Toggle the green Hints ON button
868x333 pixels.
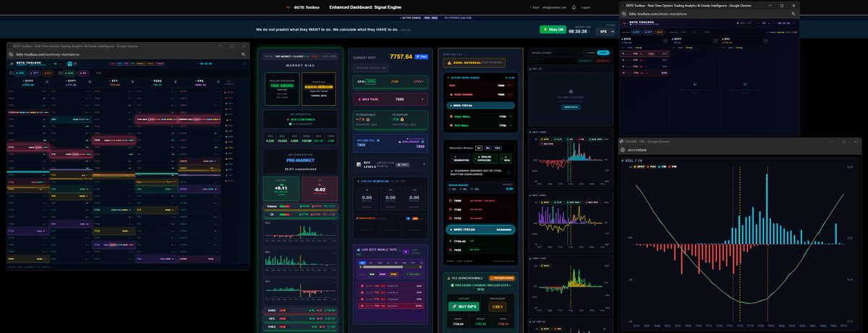[x=551, y=30]
